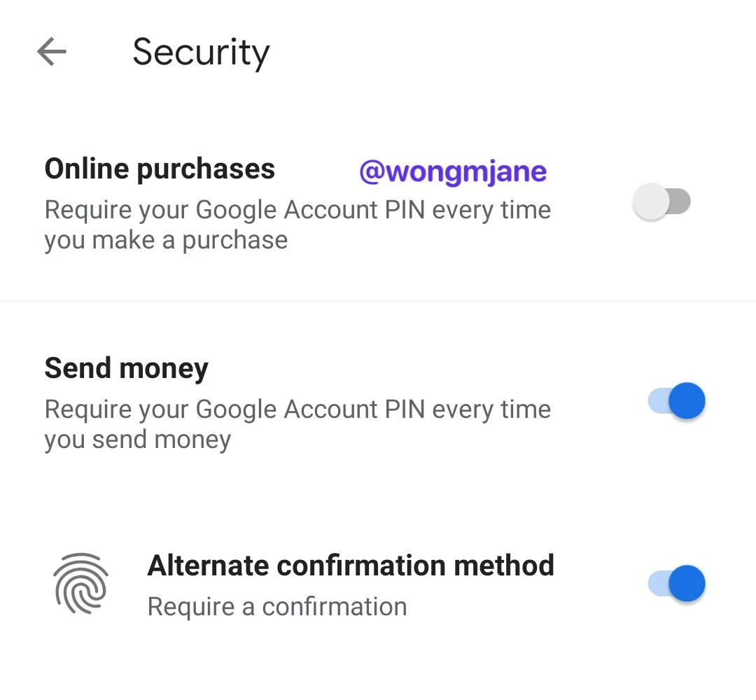
Task: Click the Online purchases heading
Action: tap(160, 168)
